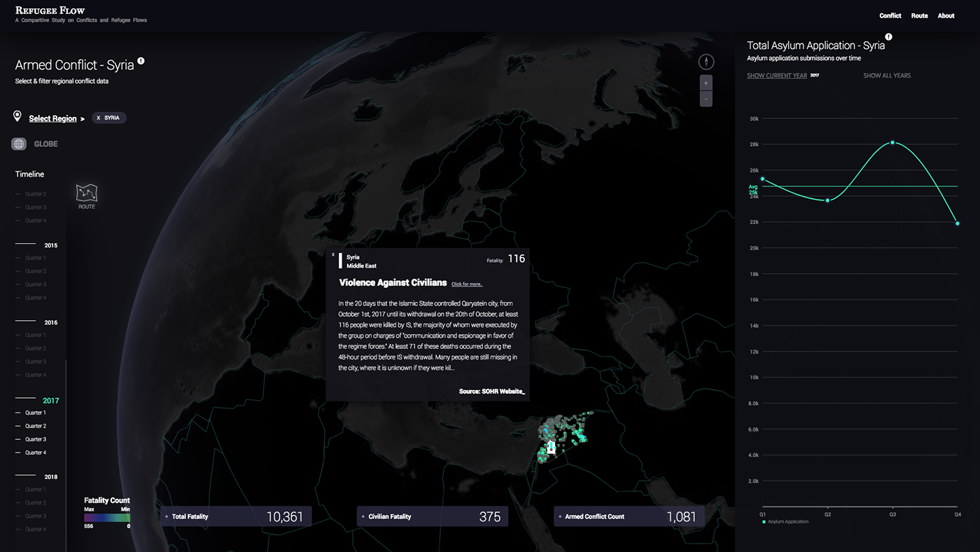This screenshot has width=980, height=552.
Task: Open the Click for more link in popup
Action: point(467,284)
